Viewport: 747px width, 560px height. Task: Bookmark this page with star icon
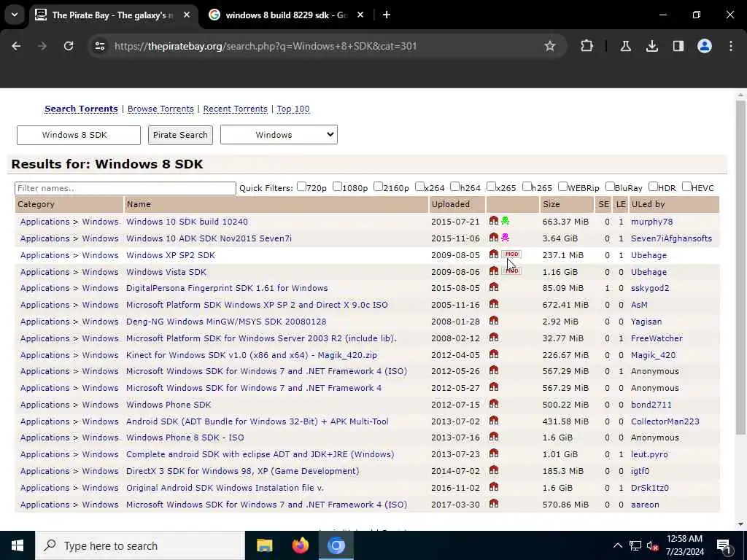point(550,46)
